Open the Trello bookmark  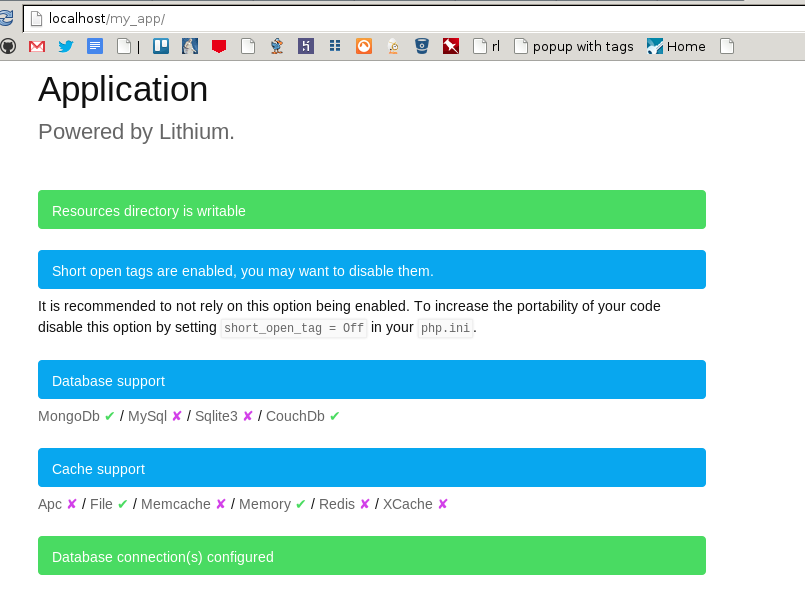click(x=161, y=46)
